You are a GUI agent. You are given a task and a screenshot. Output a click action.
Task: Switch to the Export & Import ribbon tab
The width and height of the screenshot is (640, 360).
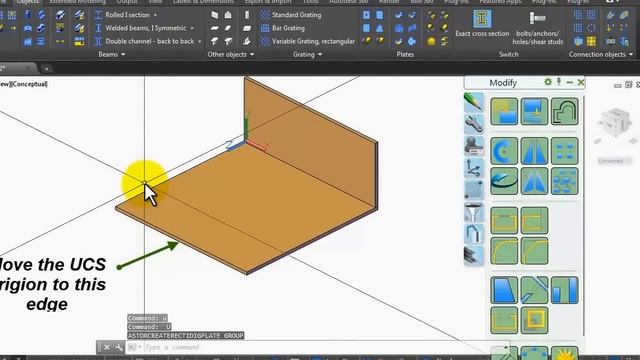click(268, 2)
